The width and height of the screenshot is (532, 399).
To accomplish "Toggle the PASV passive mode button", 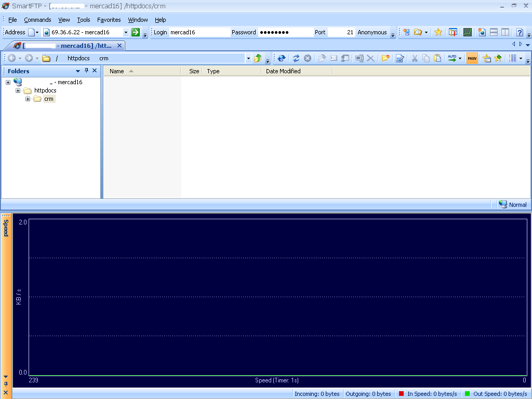I will click(x=472, y=58).
